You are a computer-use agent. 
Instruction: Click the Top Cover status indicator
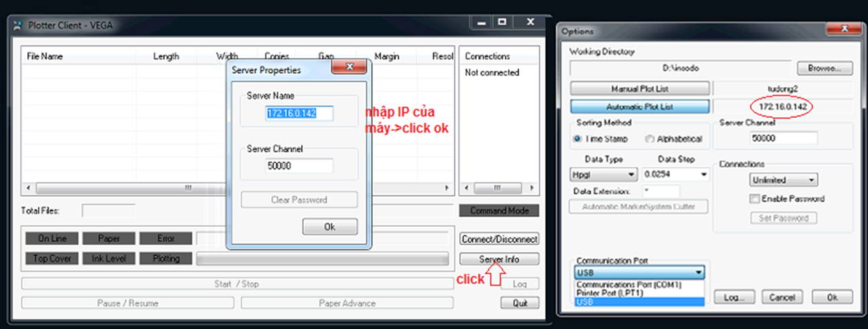click(52, 259)
